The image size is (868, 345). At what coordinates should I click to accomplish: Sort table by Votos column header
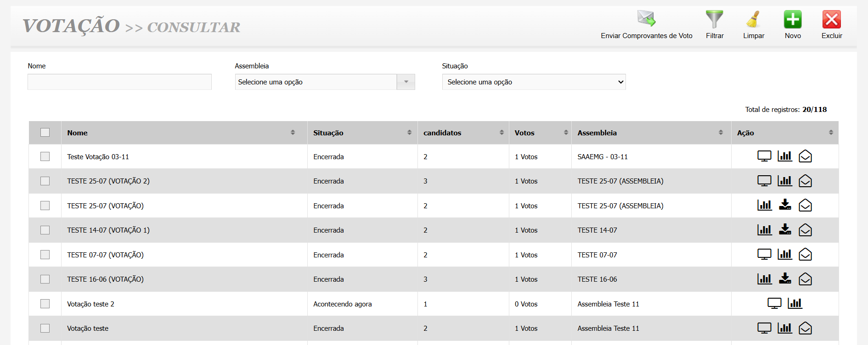pos(566,133)
